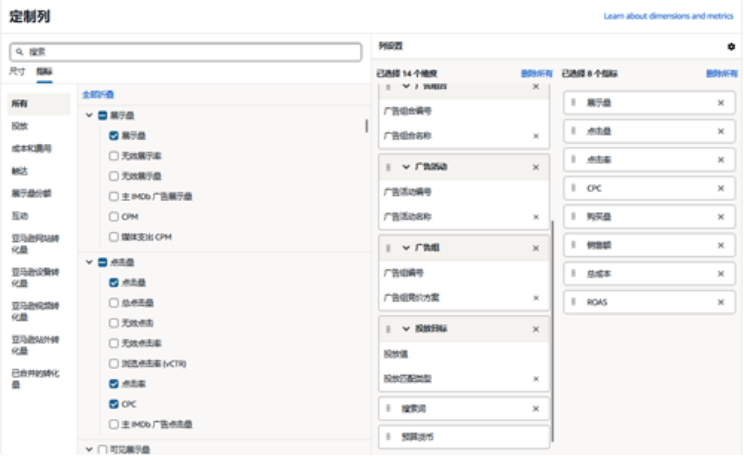The height and width of the screenshot is (456, 744).
Task: Remove the 投放目标 dimension group
Action: pyautogui.click(x=536, y=329)
